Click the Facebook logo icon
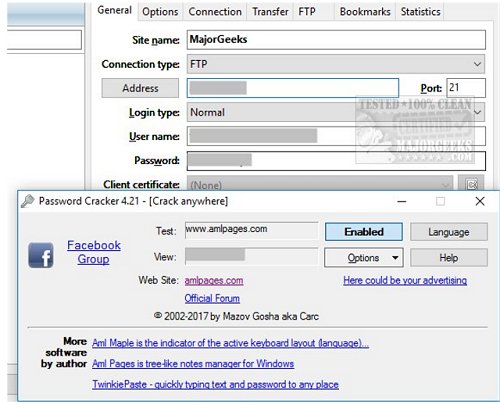This screenshot has height=404, width=500. [41, 255]
